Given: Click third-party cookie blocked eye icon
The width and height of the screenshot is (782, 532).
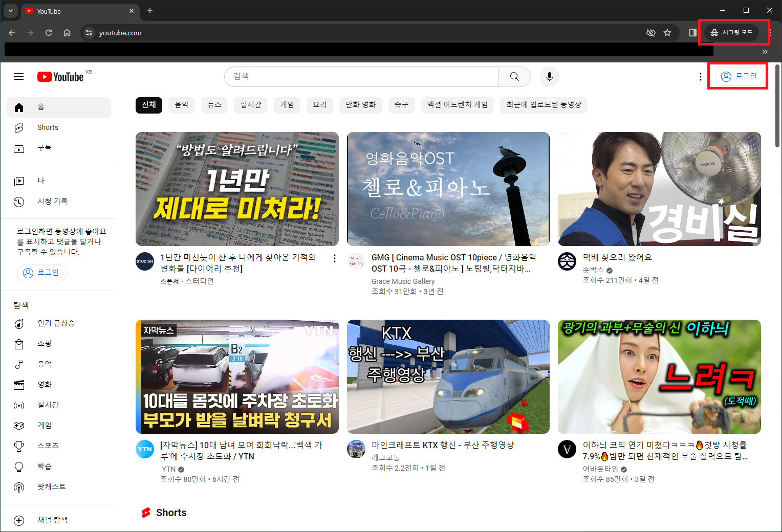Looking at the screenshot, I should point(651,33).
